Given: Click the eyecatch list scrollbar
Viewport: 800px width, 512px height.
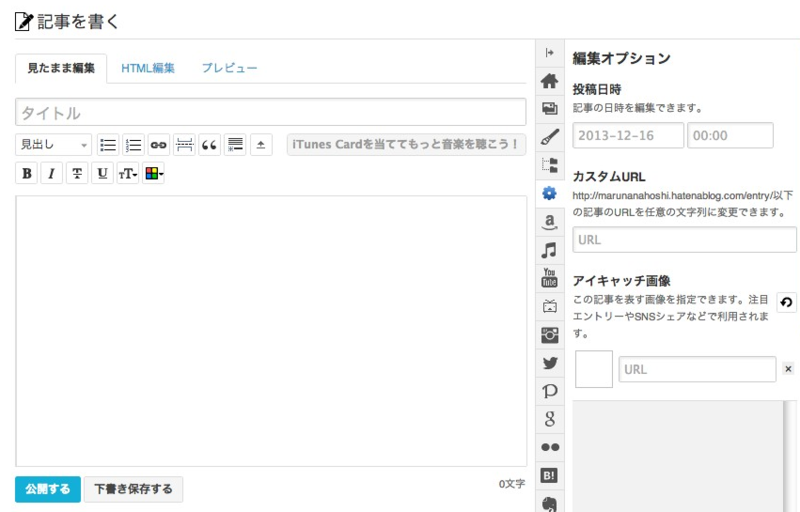Looking at the screenshot, I should (x=789, y=456).
